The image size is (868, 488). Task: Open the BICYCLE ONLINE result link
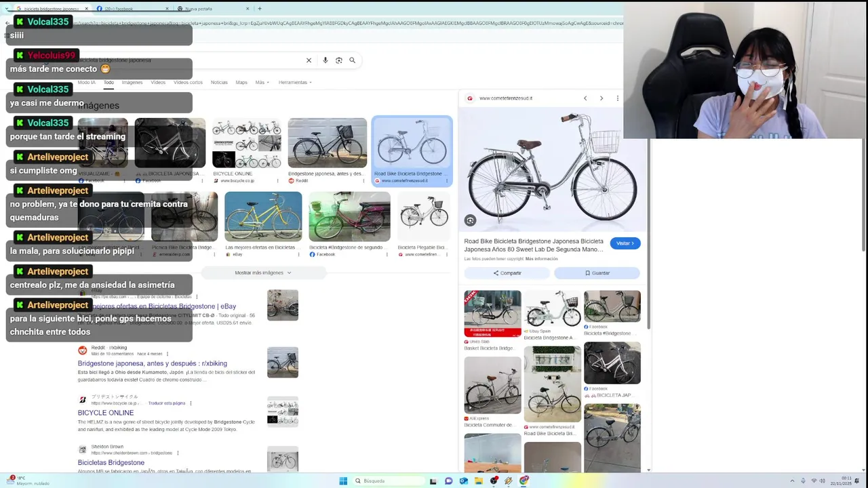coord(106,413)
